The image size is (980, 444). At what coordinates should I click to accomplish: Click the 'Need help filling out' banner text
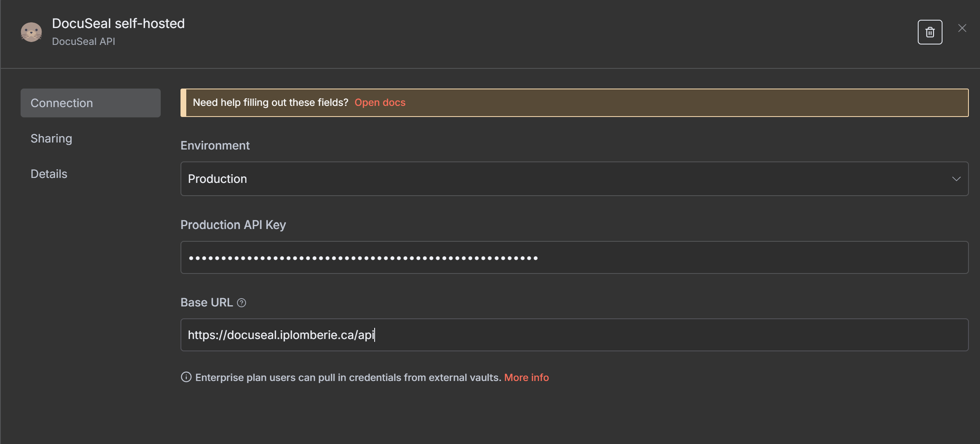(x=270, y=103)
